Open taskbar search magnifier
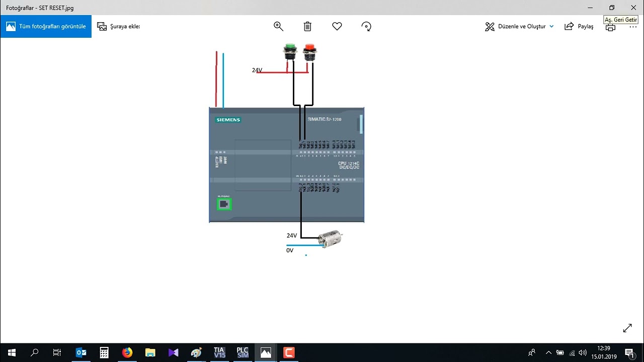Image resolution: width=644 pixels, height=362 pixels. click(x=35, y=352)
